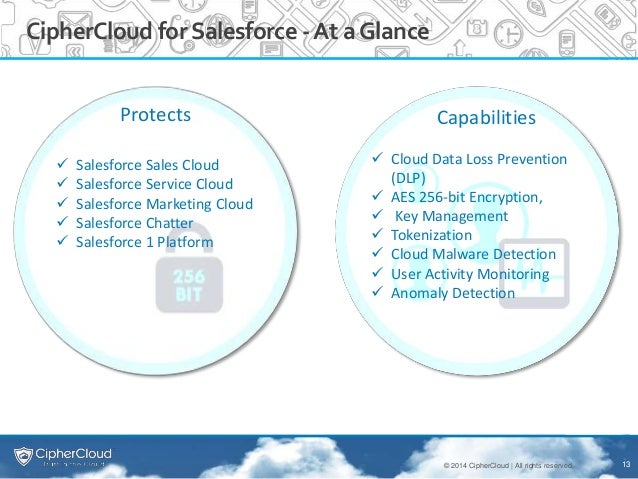638x479 pixels.
Task: Click checkmark beside Cloud Malware Detection
Action: pos(377,253)
